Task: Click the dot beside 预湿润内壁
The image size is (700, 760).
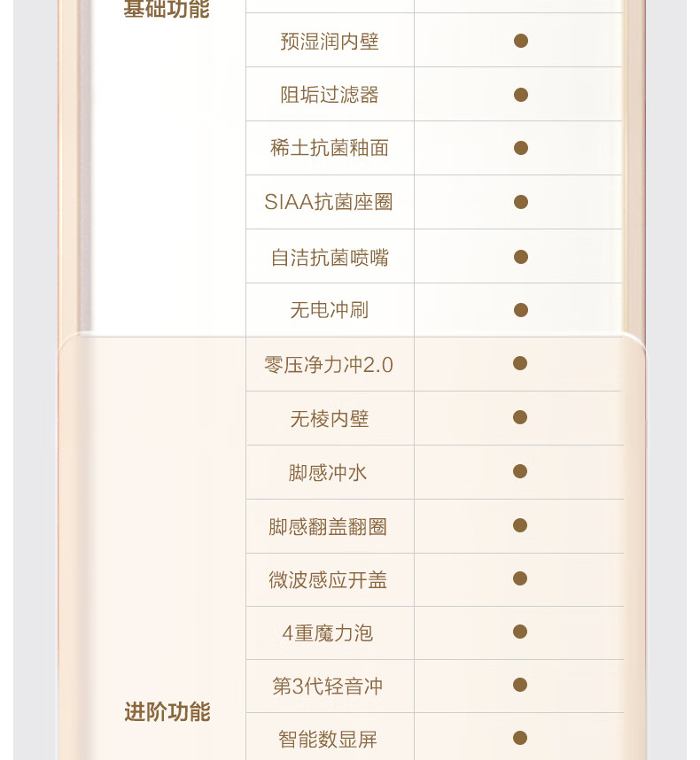Action: point(521,41)
